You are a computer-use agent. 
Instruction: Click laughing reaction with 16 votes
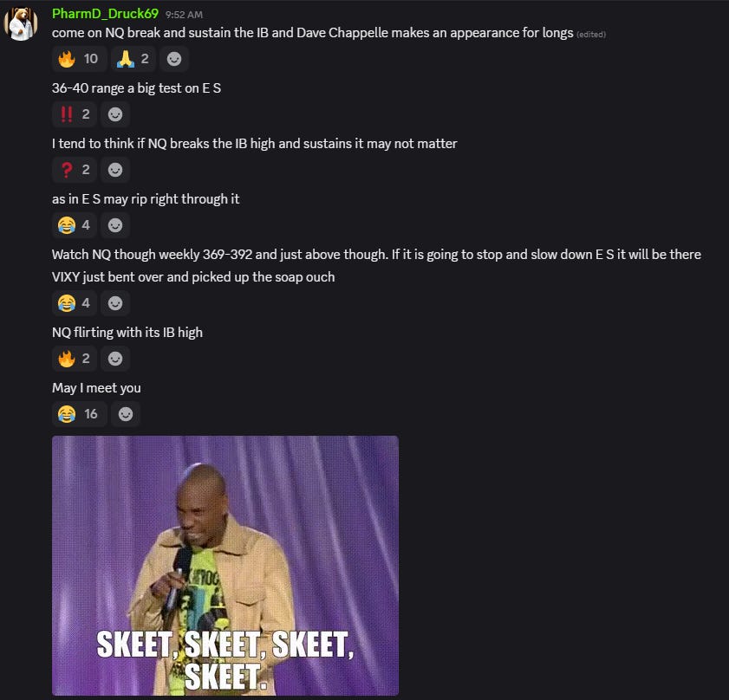[x=80, y=414]
